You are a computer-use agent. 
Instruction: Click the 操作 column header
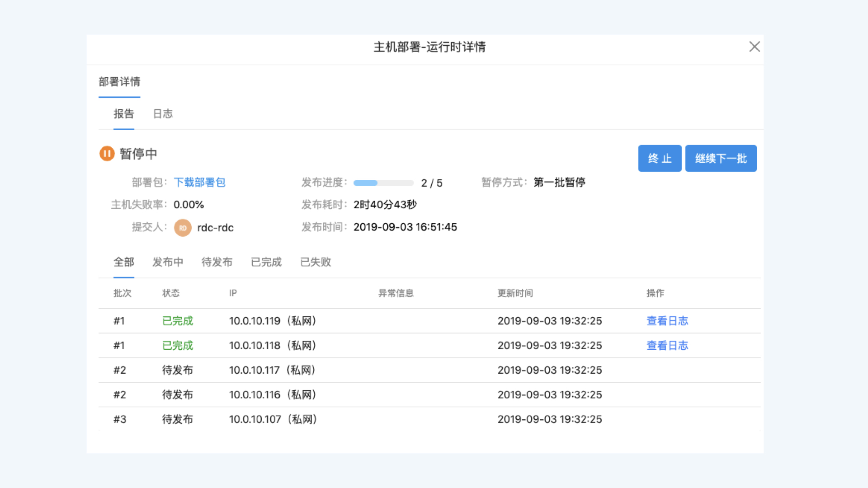(656, 293)
